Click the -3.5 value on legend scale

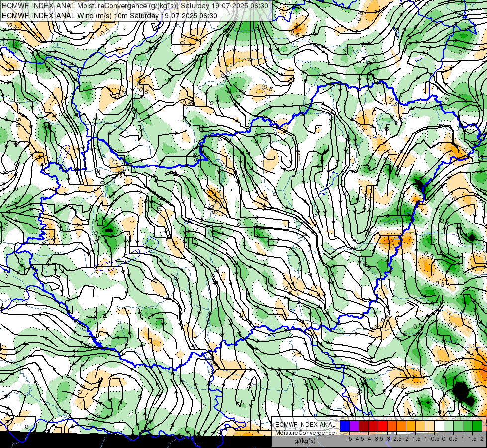pos(379,439)
